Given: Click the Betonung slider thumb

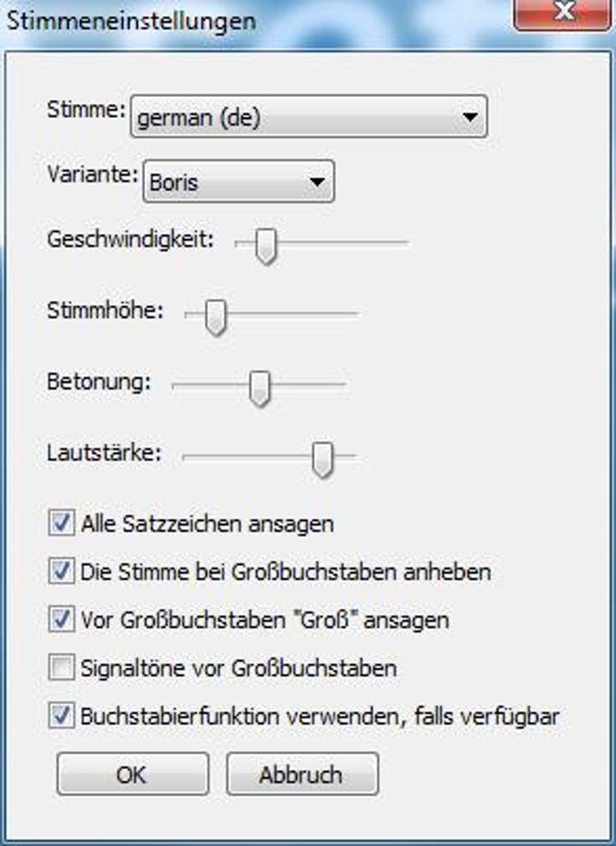Looking at the screenshot, I should point(259,389).
